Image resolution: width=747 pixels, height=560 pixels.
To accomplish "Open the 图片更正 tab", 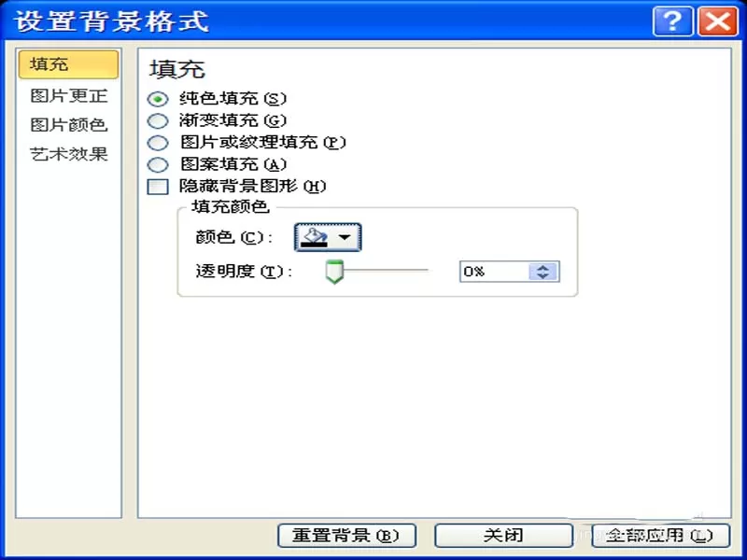I will tap(68, 96).
